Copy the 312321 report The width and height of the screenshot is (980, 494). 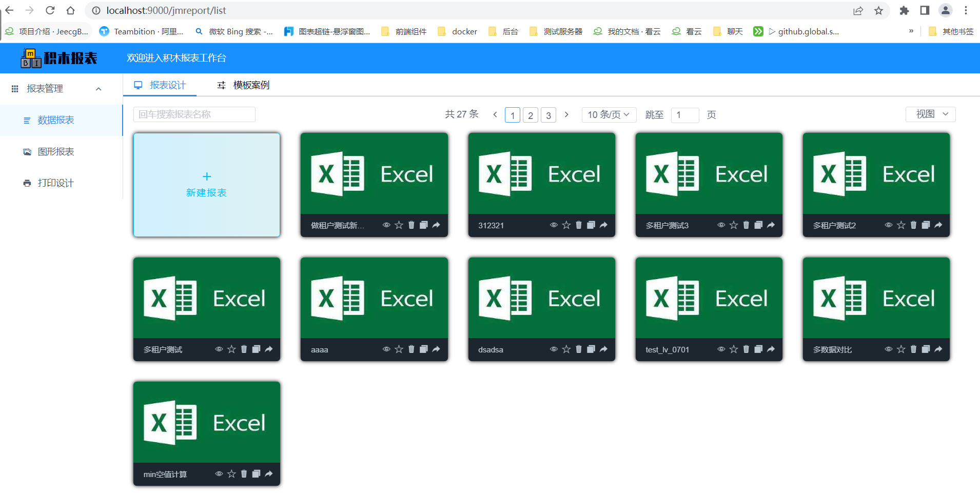[x=591, y=225]
